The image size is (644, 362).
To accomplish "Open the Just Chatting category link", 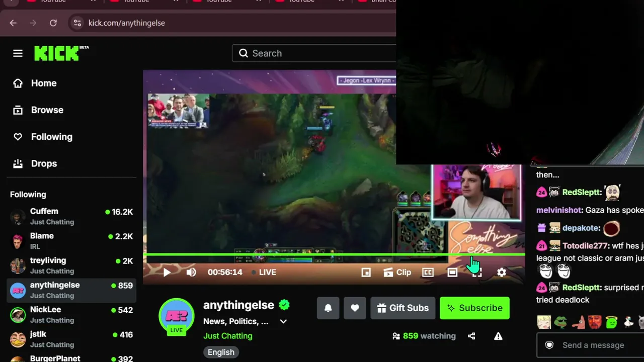I will (228, 336).
